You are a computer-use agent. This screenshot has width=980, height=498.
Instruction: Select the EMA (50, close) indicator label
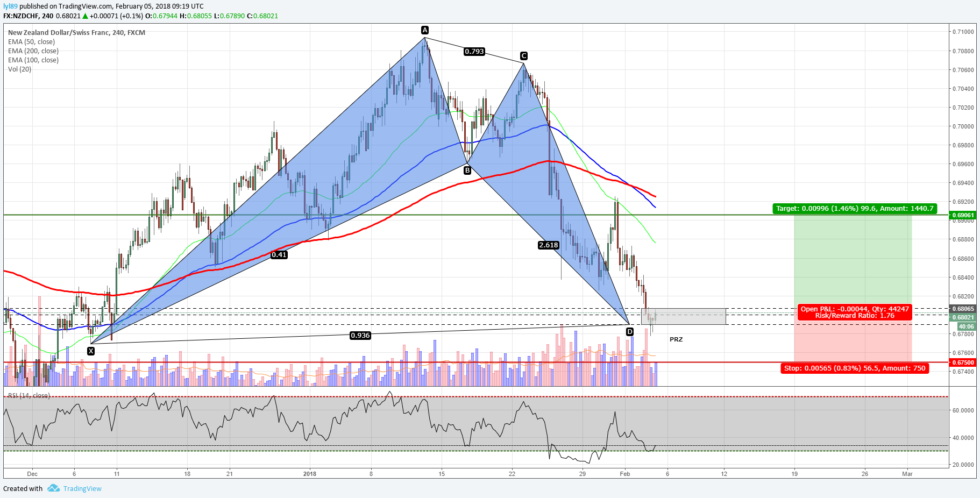click(x=31, y=42)
